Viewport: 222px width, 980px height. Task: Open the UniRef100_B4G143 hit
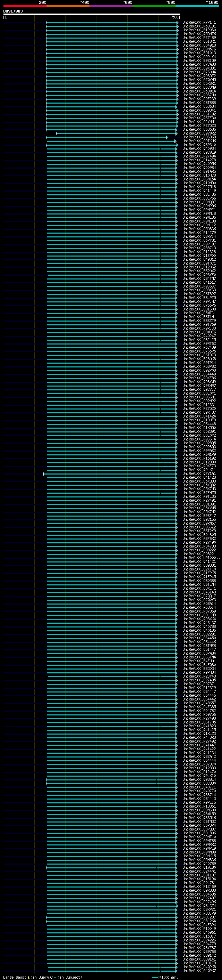click(x=199, y=592)
